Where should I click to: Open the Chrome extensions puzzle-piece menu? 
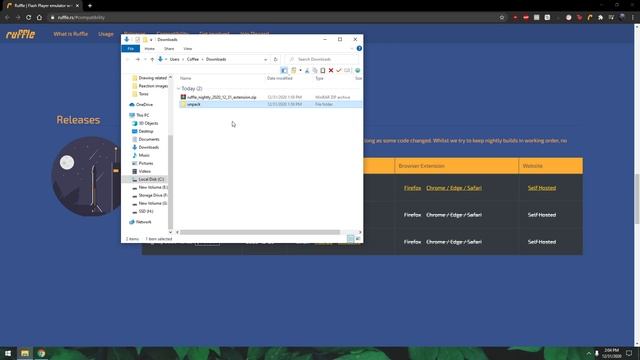click(600, 18)
